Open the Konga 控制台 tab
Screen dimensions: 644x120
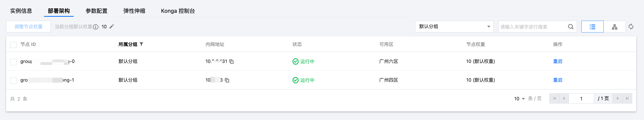coord(178,11)
